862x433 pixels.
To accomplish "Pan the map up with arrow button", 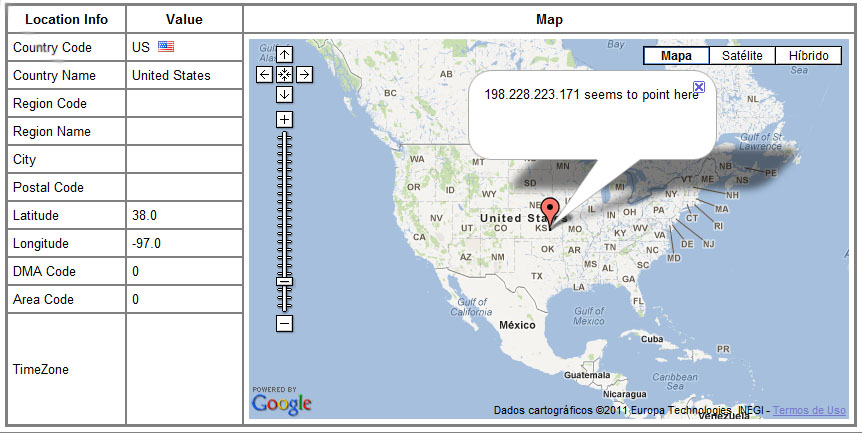I will (x=285, y=55).
